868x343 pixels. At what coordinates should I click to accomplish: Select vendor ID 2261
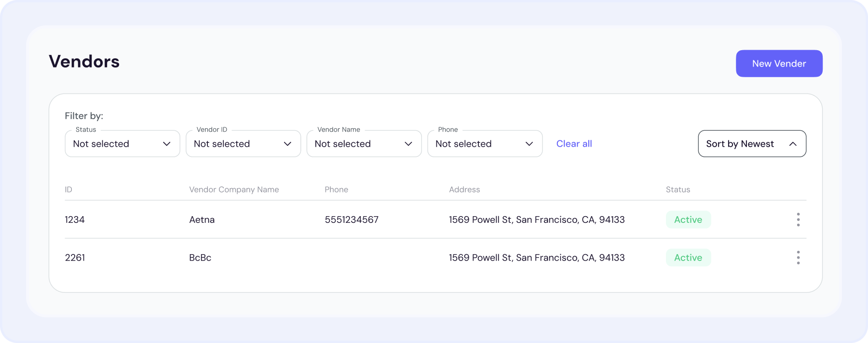coord(75,258)
